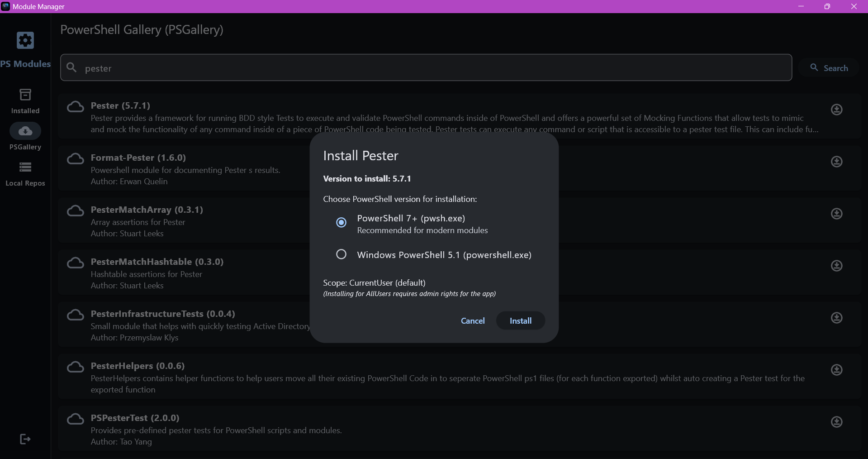The image size is (868, 459).
Task: Click 'Scope: CurrentUser (default)' text
Action: [x=374, y=283]
